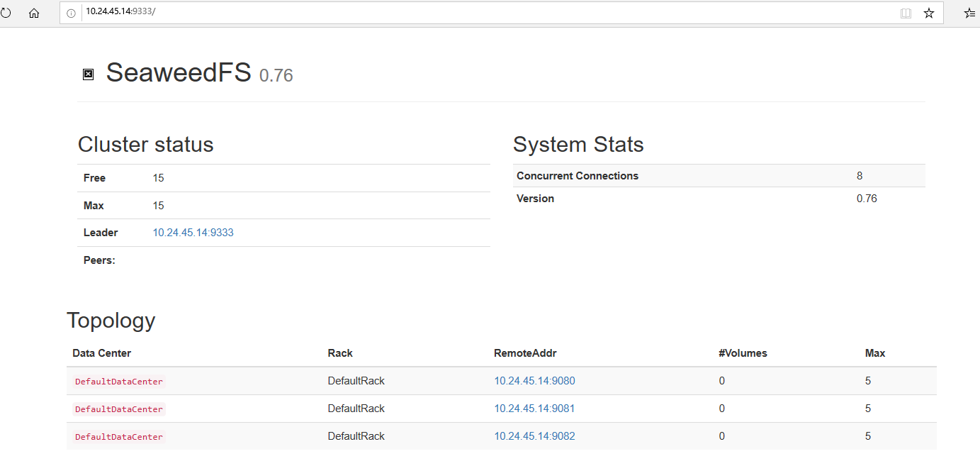The height and width of the screenshot is (466, 980).
Task: Click the Concurrent Connections value 8
Action: pyautogui.click(x=860, y=176)
